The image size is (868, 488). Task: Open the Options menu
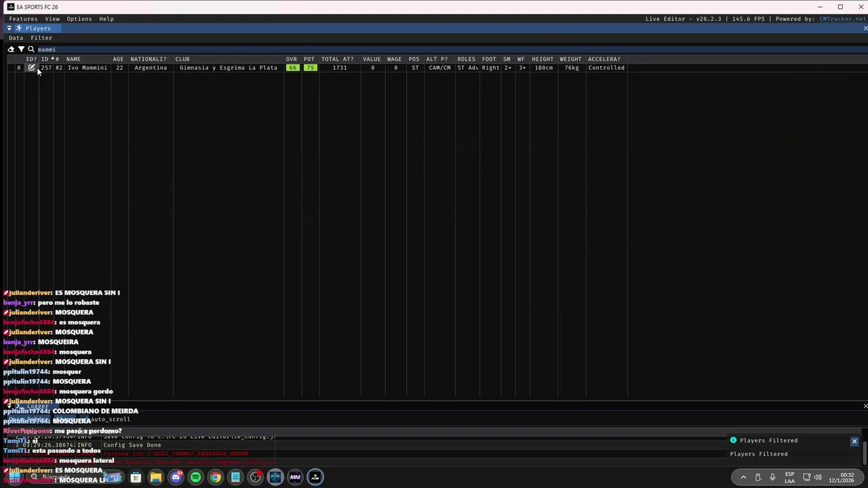[x=79, y=19]
